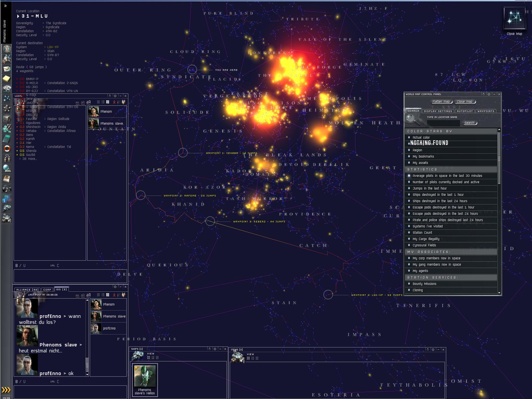Open the chat channels icon in the sidebar
Screen dimensions: 532x399
click(x=7, y=159)
